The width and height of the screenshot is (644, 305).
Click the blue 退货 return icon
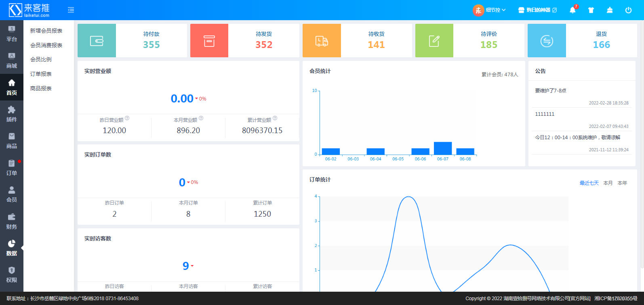pyautogui.click(x=547, y=41)
